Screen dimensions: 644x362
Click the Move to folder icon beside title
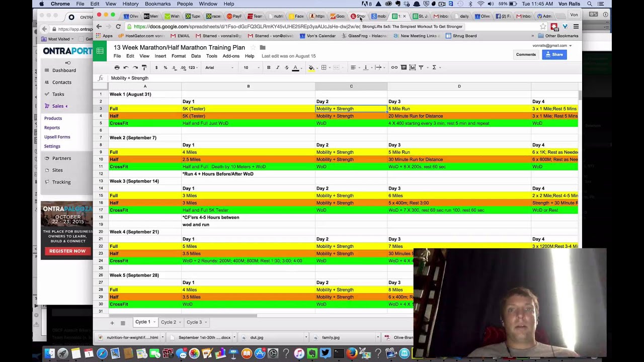(x=262, y=48)
